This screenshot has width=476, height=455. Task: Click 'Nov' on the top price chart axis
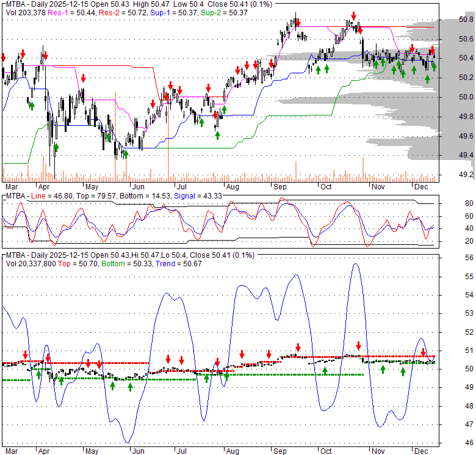click(x=378, y=187)
